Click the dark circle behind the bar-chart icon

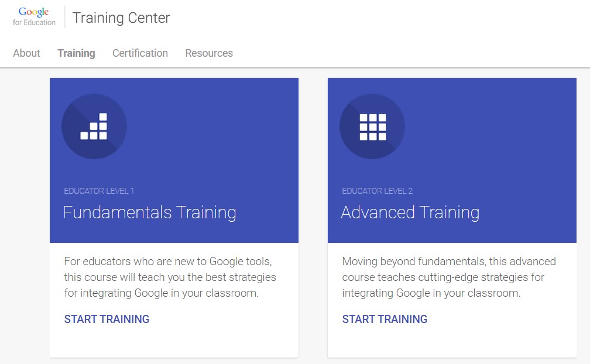pyautogui.click(x=94, y=126)
